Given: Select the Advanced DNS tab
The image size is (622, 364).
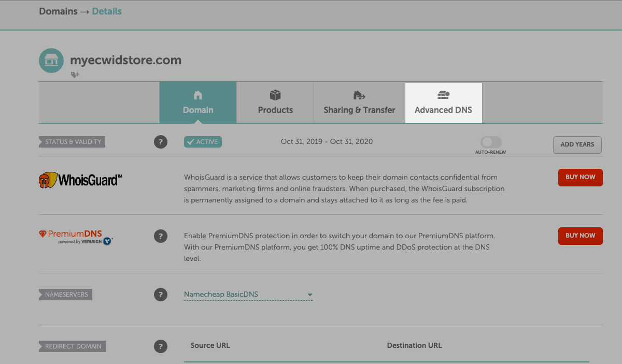Looking at the screenshot, I should [443, 103].
